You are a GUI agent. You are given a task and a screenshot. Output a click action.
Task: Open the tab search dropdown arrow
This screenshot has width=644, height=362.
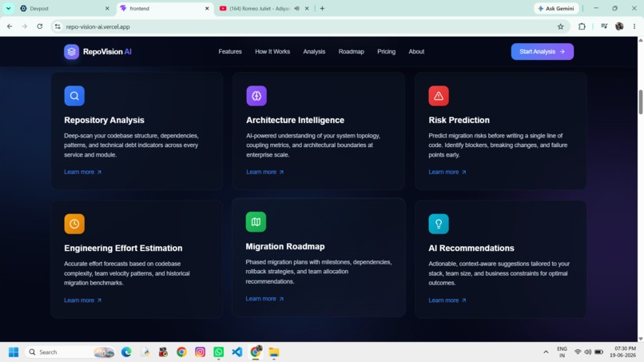point(8,9)
